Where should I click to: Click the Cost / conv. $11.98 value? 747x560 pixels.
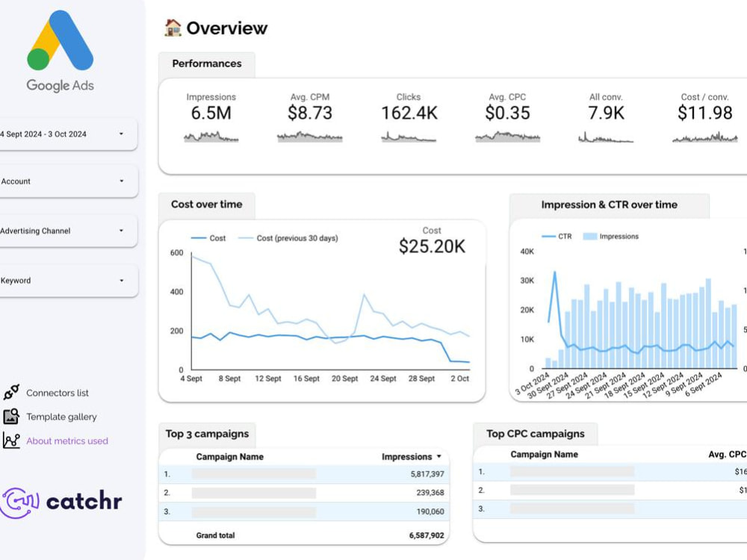coord(705,113)
